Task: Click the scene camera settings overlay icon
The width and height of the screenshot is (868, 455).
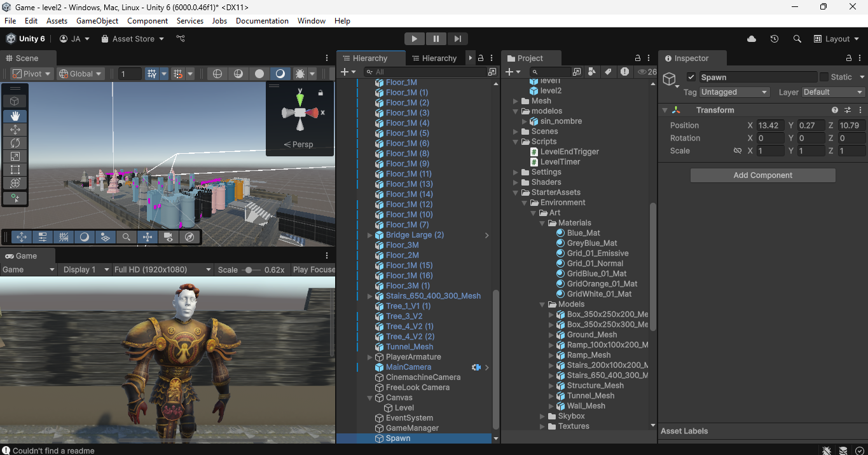Action: (x=169, y=237)
